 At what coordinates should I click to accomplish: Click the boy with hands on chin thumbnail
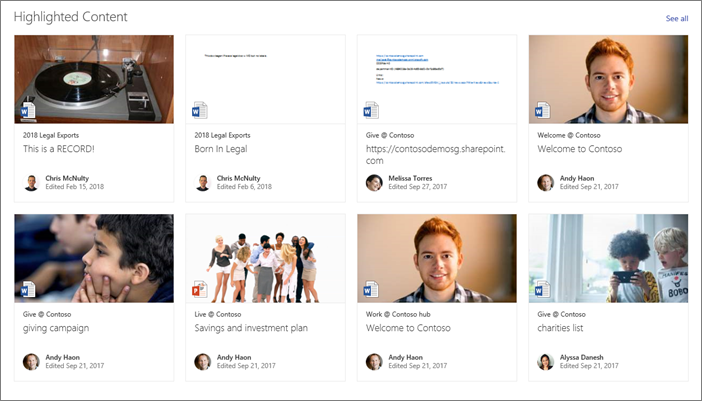(x=94, y=258)
